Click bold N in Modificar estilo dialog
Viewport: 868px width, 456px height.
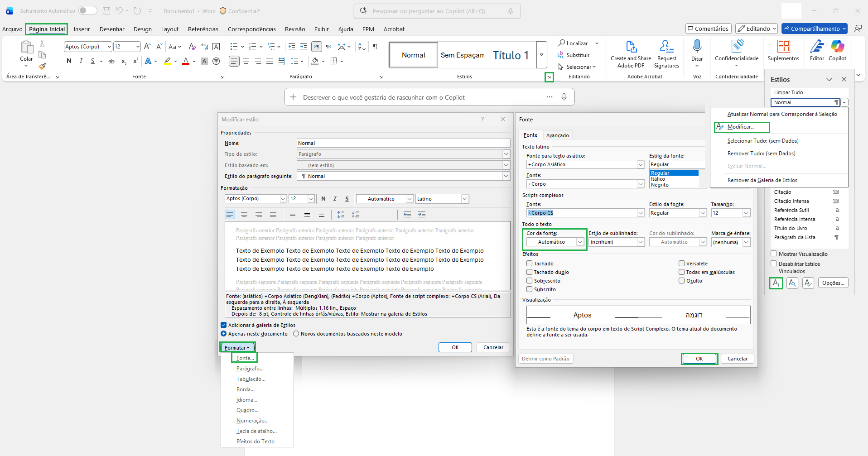323,199
